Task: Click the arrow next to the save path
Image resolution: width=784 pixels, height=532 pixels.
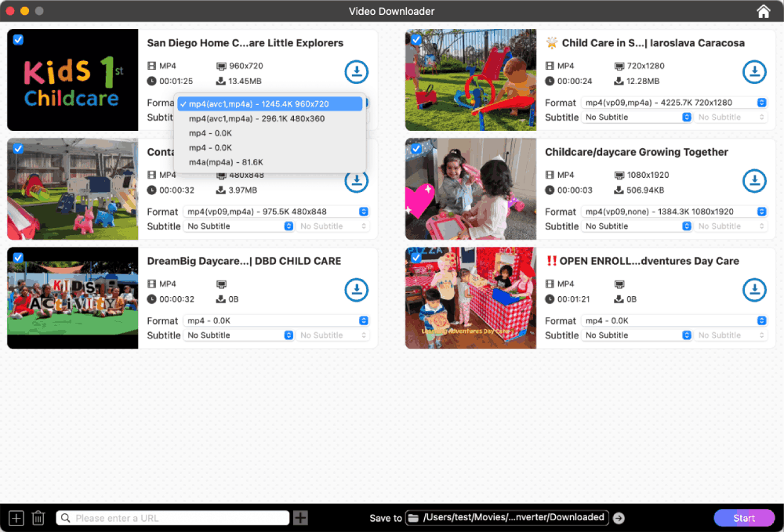Action: coord(619,517)
